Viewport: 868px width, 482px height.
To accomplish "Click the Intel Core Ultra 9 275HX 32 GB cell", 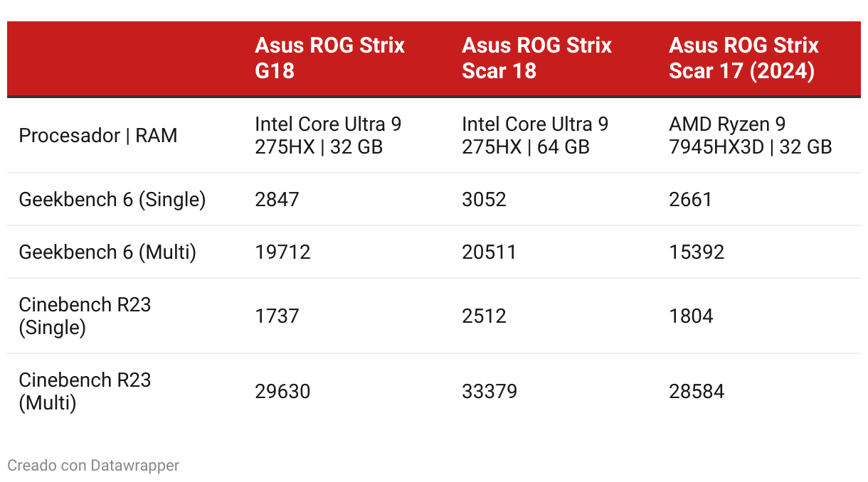I will [328, 136].
